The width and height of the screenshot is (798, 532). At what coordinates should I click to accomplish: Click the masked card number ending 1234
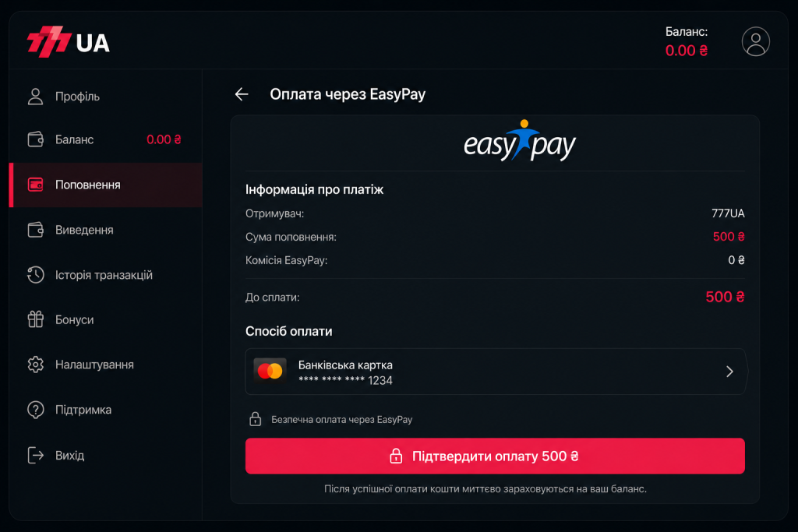coord(345,380)
